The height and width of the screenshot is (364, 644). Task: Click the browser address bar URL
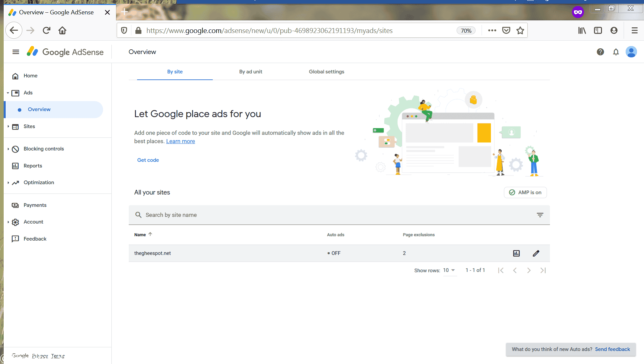click(269, 31)
